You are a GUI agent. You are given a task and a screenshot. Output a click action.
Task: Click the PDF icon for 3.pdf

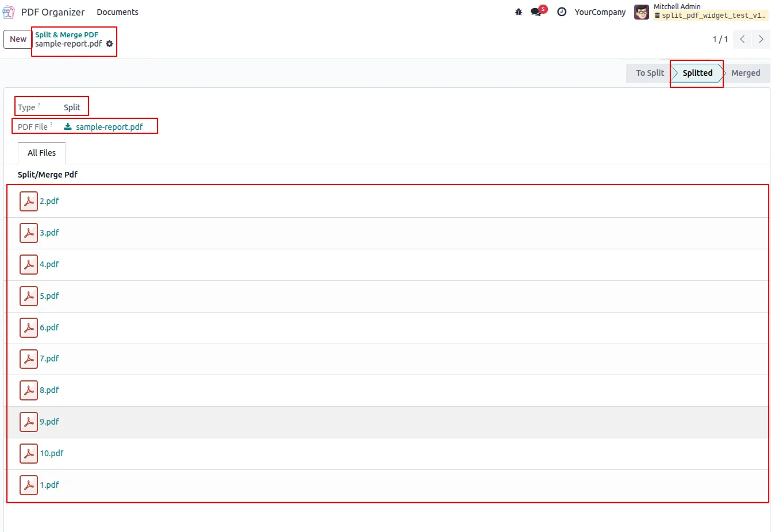coord(29,233)
